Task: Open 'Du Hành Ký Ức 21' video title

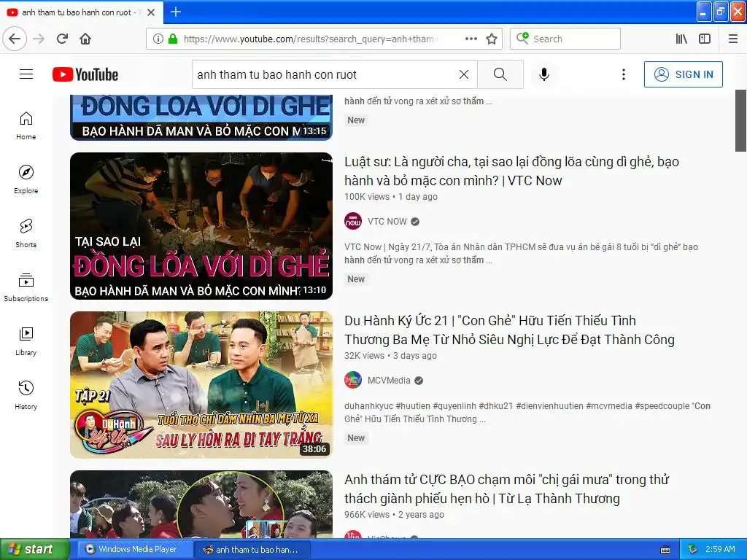Action: (509, 330)
